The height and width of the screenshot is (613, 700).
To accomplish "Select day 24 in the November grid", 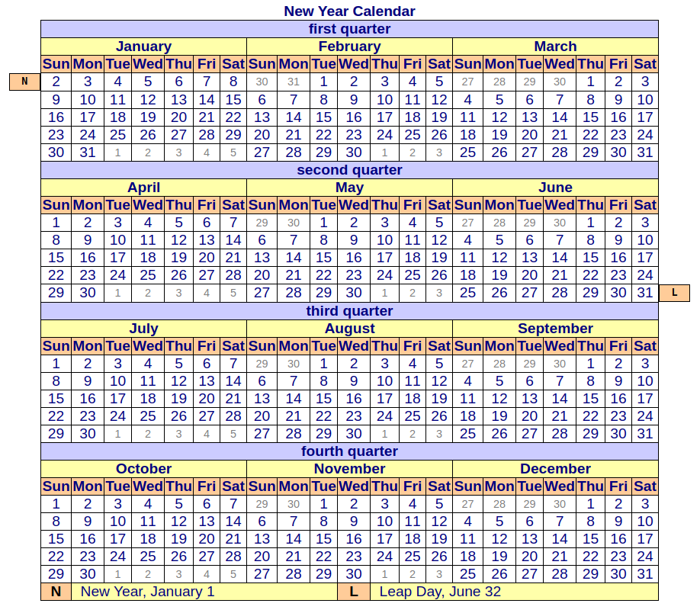I will 384,557.
